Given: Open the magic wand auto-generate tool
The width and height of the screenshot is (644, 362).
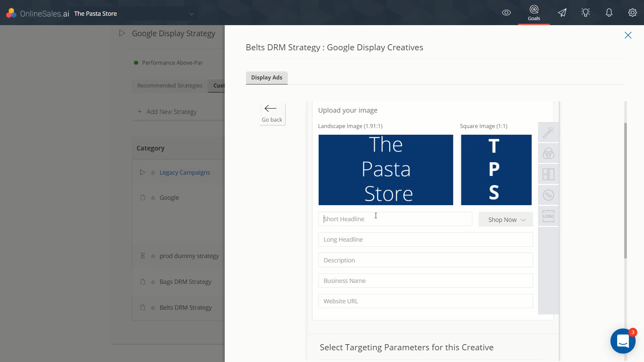Looking at the screenshot, I should tap(548, 132).
